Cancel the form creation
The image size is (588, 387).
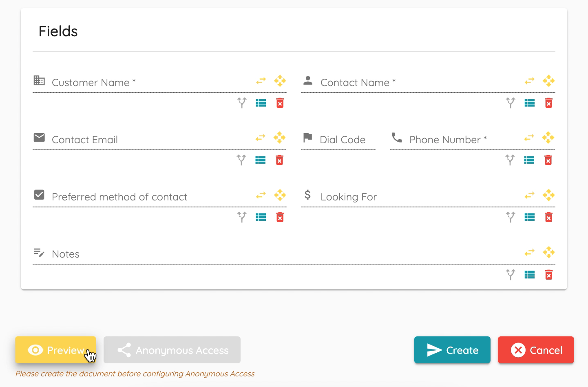point(536,350)
